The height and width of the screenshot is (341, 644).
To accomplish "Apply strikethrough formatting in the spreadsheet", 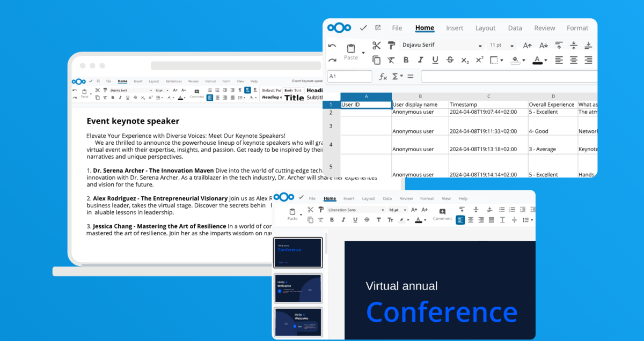I will 449,60.
